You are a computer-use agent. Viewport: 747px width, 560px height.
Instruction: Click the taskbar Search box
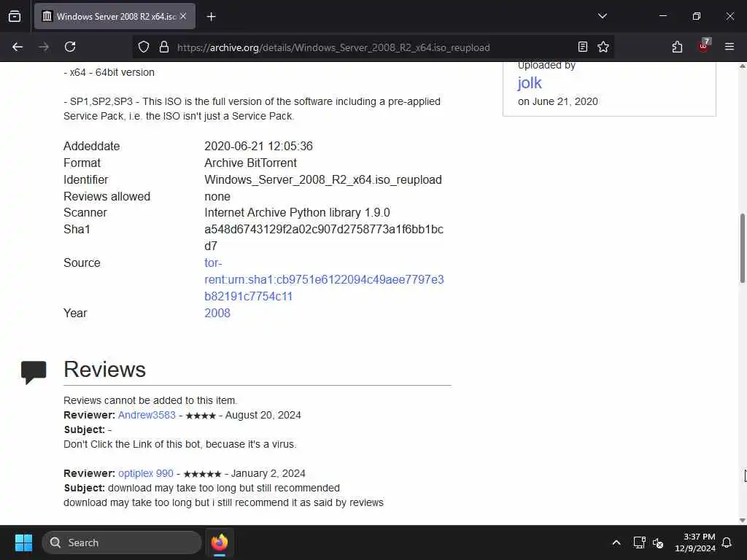[x=122, y=542]
